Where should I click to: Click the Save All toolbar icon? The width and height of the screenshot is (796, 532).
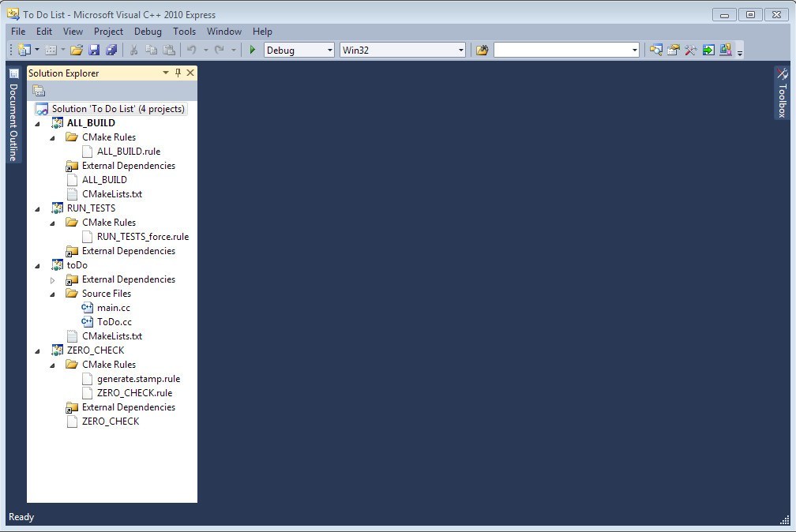[111, 50]
